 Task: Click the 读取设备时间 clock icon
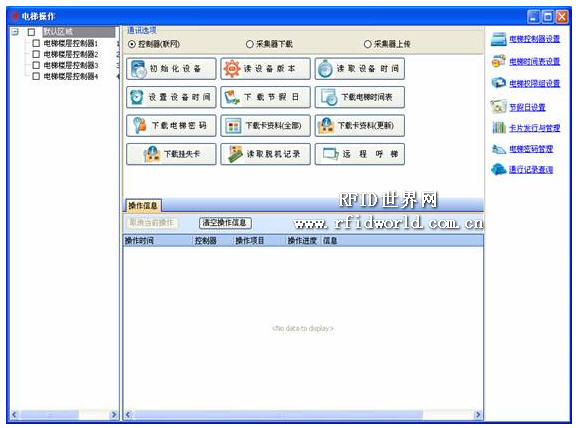click(x=325, y=69)
